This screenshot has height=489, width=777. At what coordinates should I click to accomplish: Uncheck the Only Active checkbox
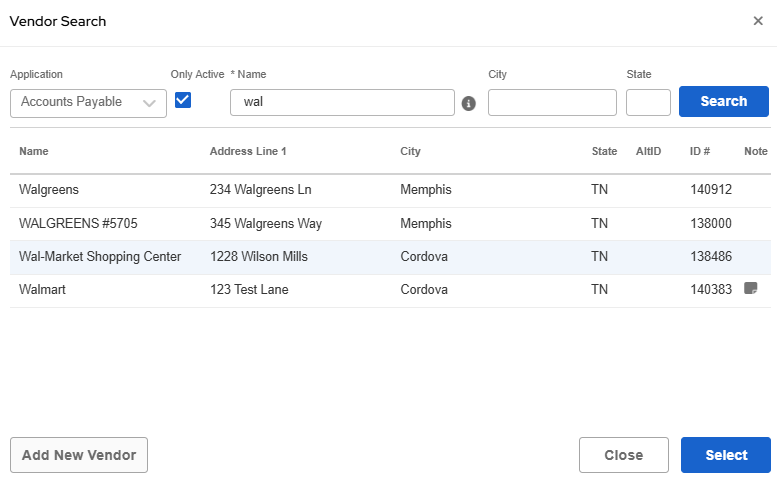tap(183, 99)
